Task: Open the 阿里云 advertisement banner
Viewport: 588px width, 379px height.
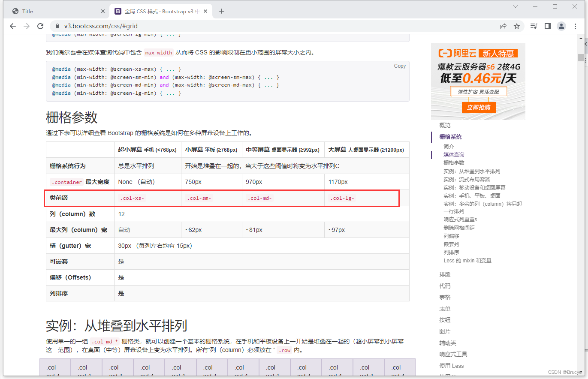Action: 478,81
